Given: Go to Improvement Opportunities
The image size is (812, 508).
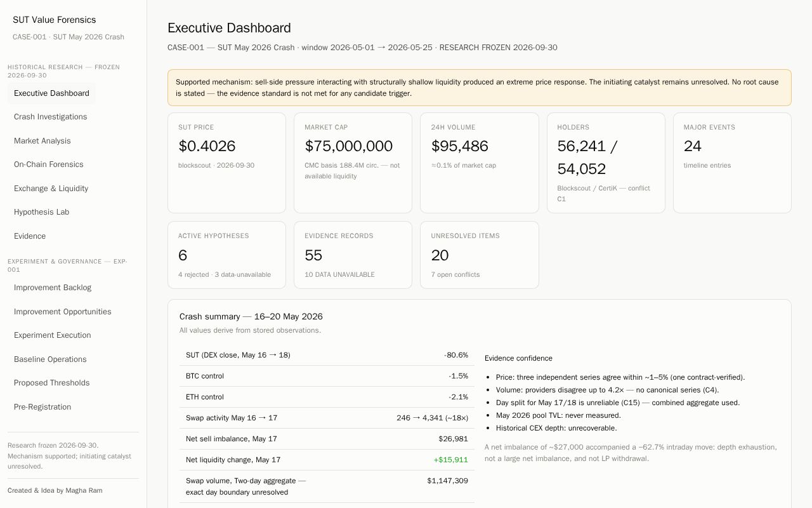Looking at the screenshot, I should pos(62,312).
